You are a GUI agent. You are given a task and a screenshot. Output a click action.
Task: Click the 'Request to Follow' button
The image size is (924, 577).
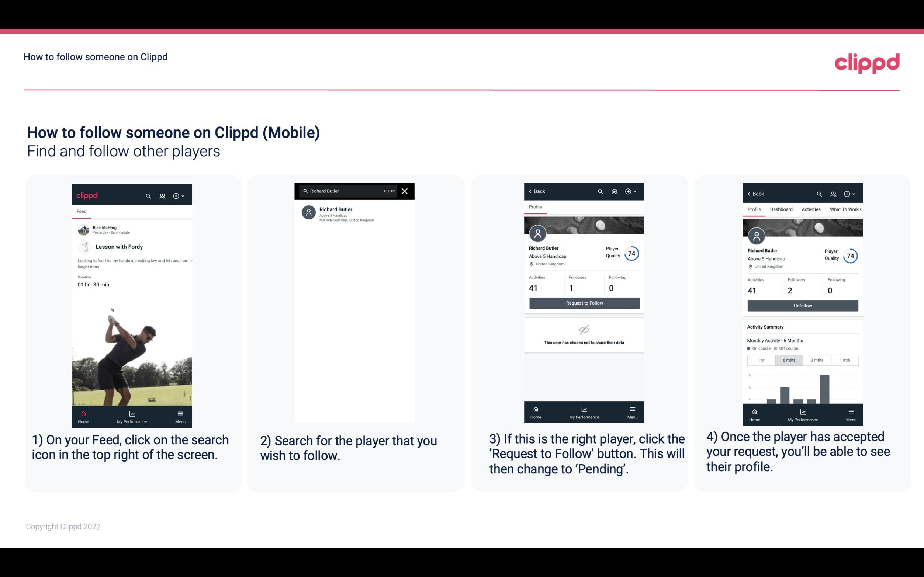point(584,302)
